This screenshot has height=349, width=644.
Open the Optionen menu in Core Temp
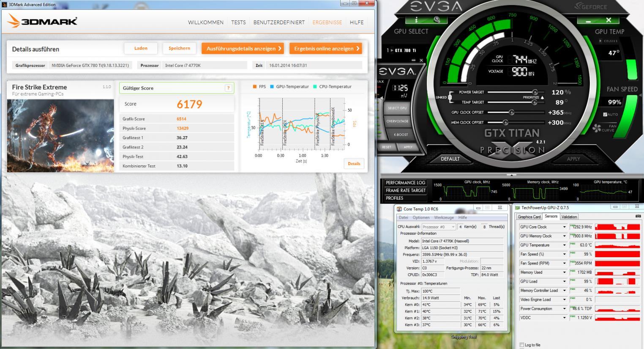pos(421,217)
